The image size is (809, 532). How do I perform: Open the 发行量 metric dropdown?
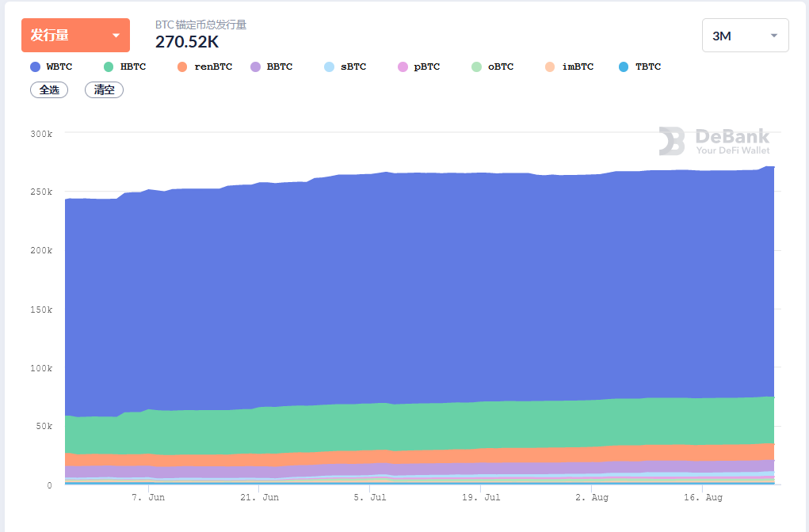(75, 36)
